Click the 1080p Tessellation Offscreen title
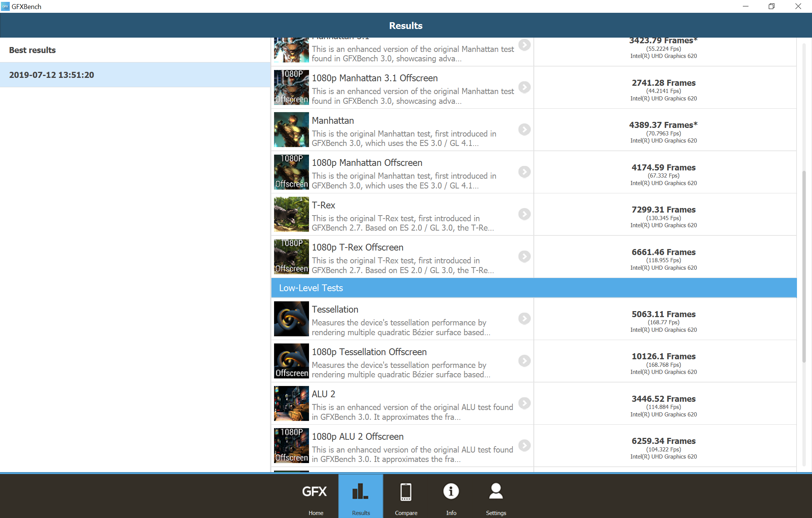 369,352
